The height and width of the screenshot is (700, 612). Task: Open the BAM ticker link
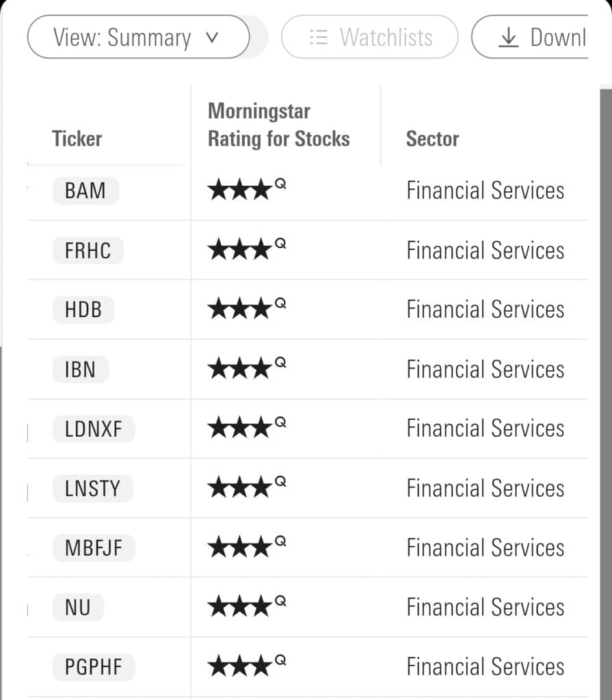click(x=85, y=191)
